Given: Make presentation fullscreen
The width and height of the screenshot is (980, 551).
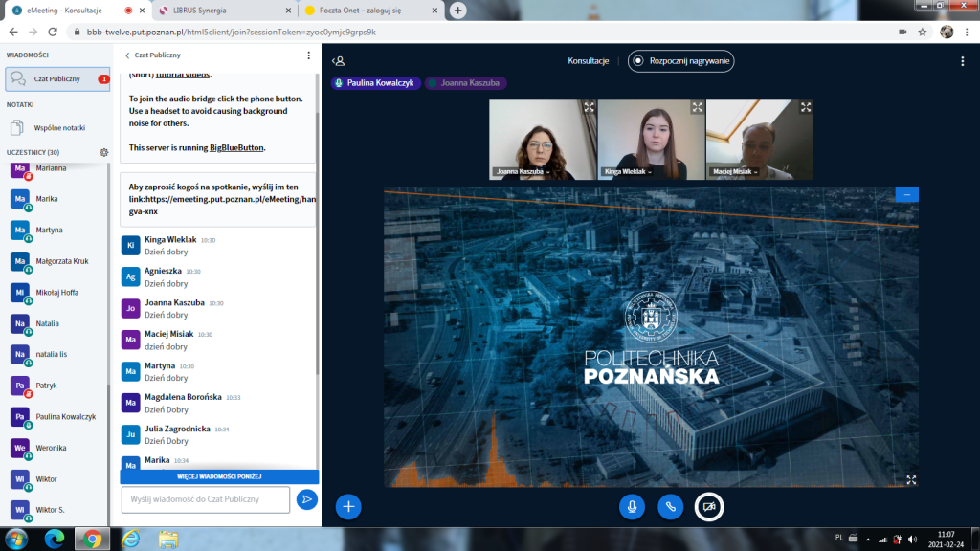Looking at the screenshot, I should [911, 479].
